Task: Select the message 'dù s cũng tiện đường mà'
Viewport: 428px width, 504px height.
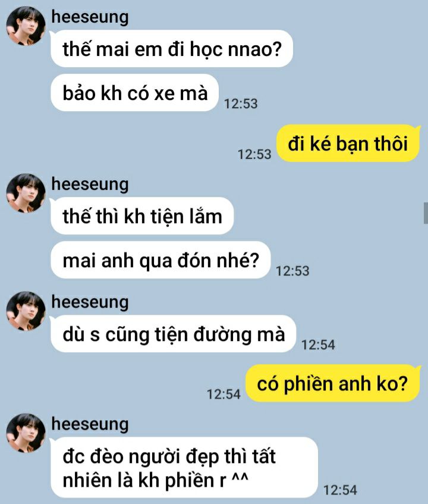Action: [x=174, y=334]
